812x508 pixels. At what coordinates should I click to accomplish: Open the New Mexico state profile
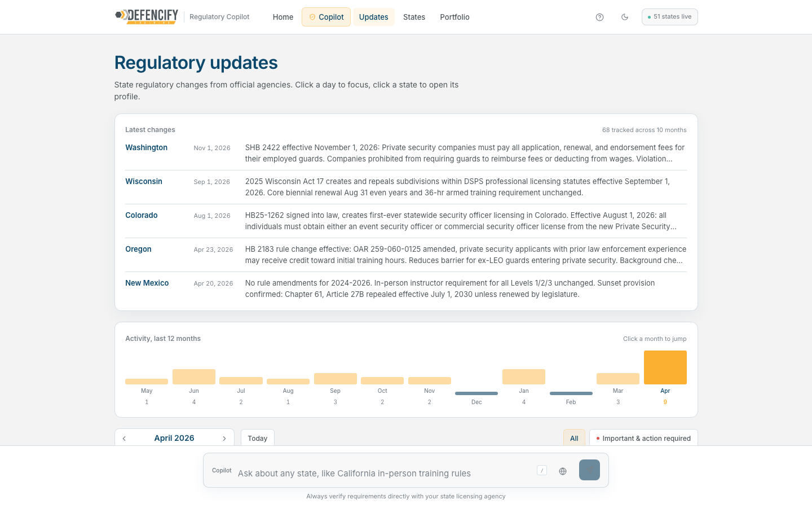click(147, 283)
